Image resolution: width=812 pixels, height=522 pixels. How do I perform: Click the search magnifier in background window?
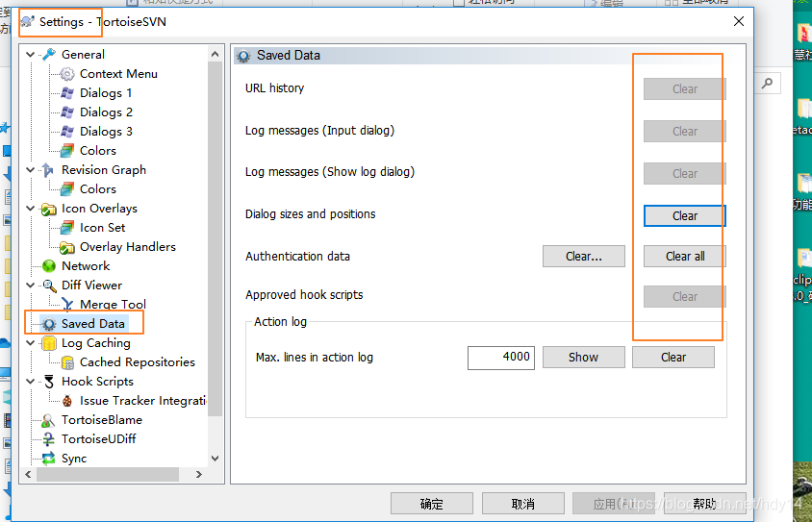[768, 83]
